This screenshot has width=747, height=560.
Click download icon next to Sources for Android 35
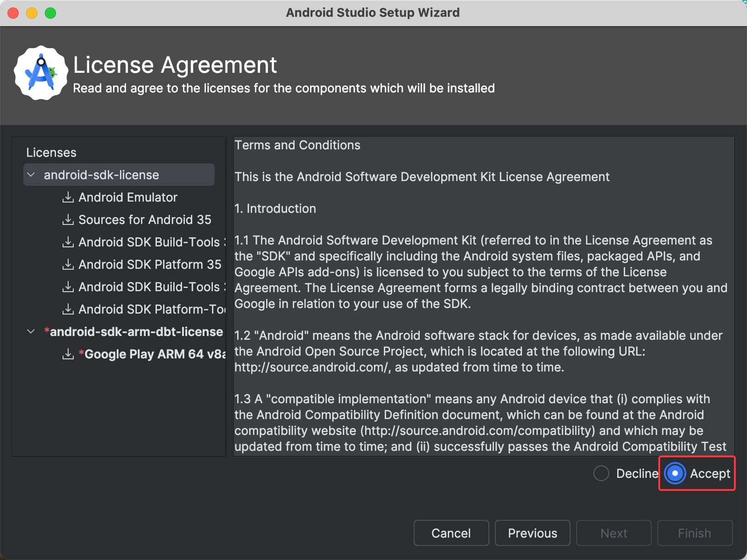pyautogui.click(x=68, y=220)
